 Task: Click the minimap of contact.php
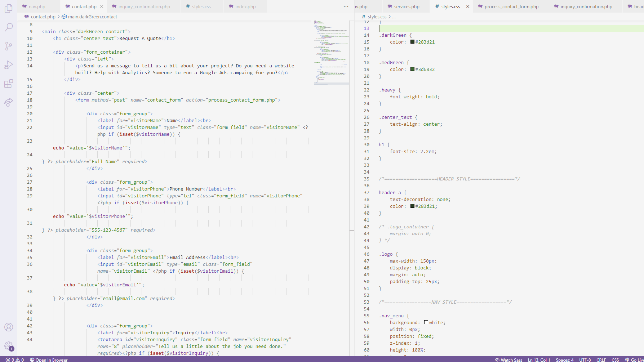[331, 52]
